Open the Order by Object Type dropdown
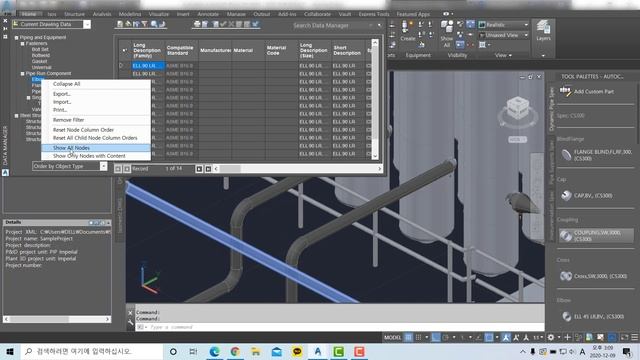This screenshot has width=640, height=360. [x=103, y=166]
